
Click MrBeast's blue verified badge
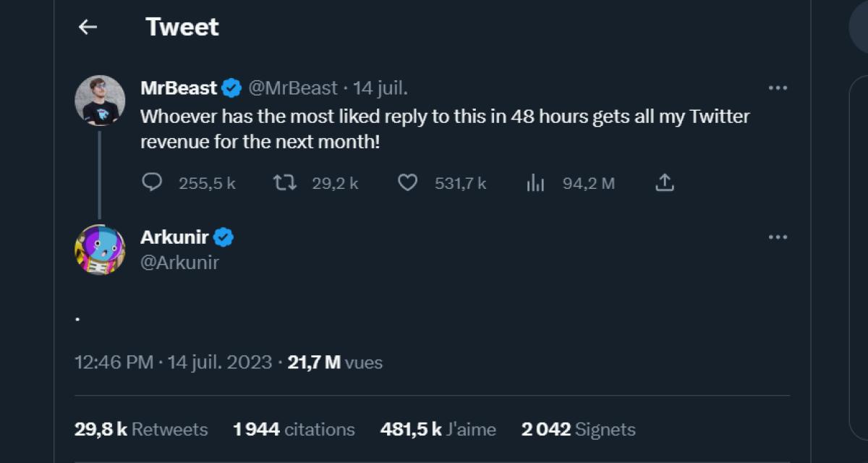click(x=230, y=88)
